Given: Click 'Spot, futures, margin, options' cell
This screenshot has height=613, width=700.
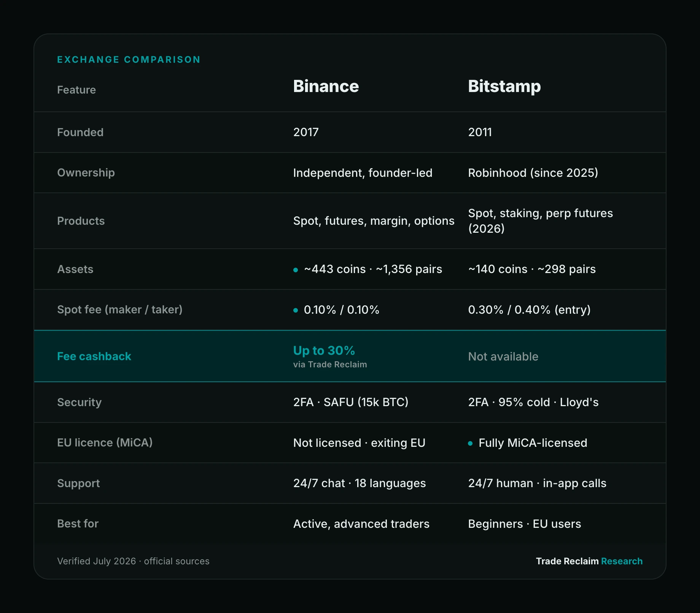Looking at the screenshot, I should pos(374,221).
